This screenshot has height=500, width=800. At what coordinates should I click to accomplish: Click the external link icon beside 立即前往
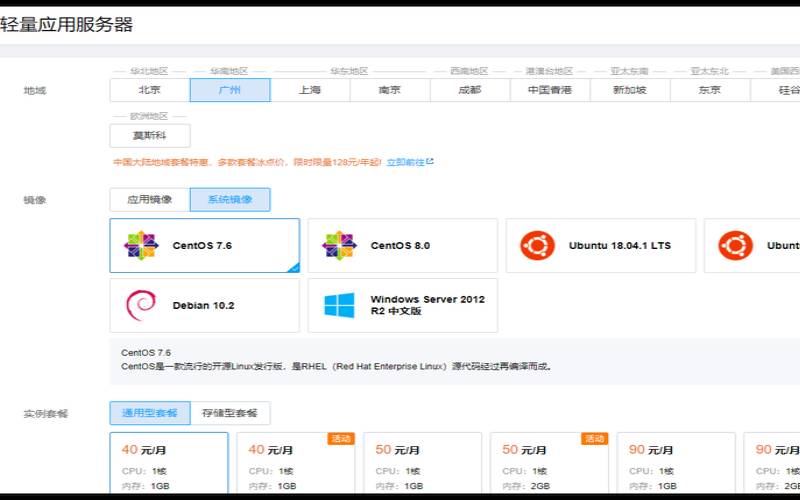430,161
